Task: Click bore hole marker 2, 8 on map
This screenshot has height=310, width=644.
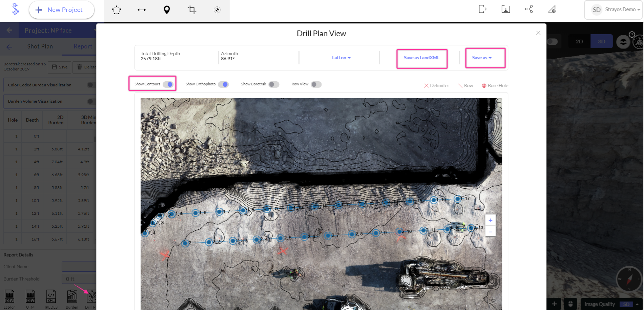Action: point(352,234)
